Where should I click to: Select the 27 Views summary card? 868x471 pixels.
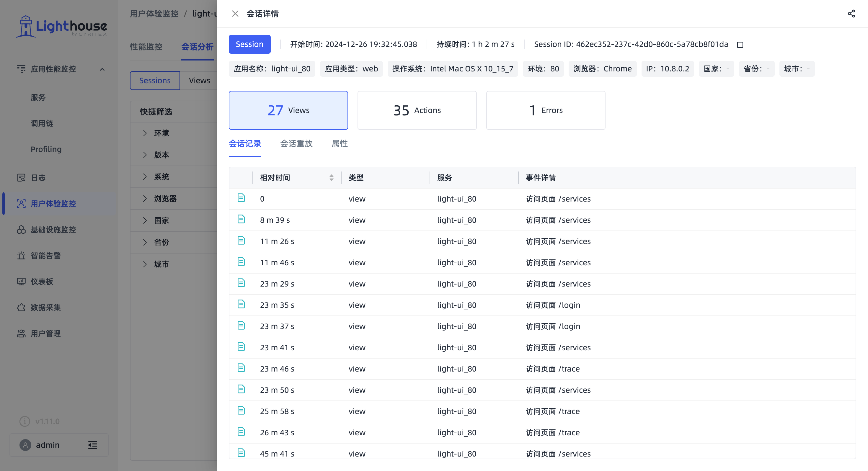(x=288, y=110)
